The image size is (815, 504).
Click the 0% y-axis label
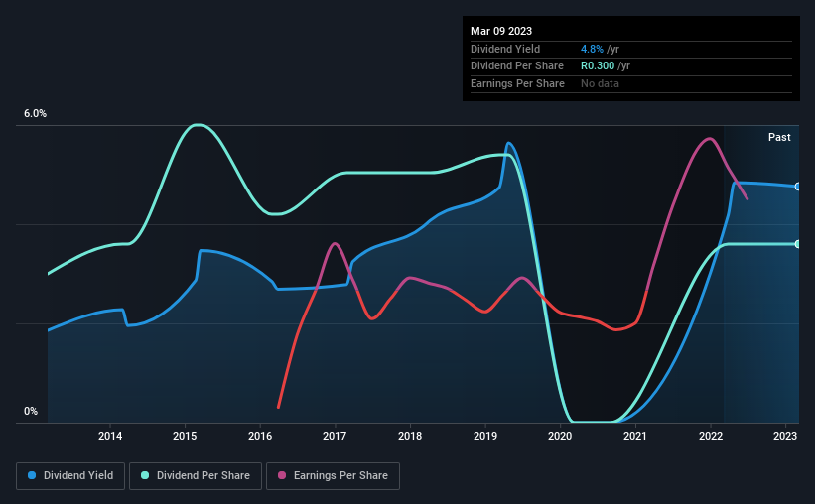pos(31,412)
